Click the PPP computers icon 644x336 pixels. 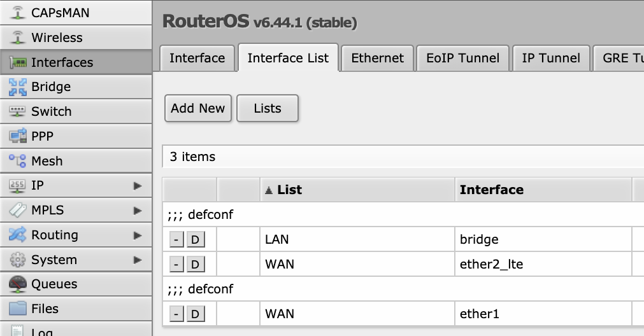tap(18, 136)
